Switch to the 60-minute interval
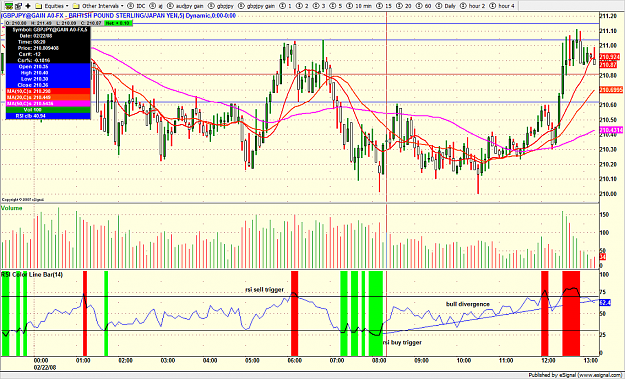The image size is (625, 379). click(x=424, y=6)
